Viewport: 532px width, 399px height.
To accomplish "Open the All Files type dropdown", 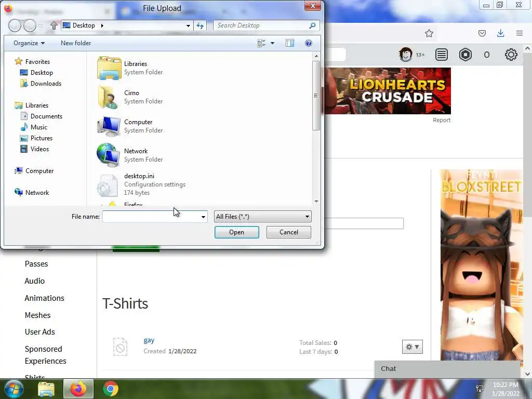I will pyautogui.click(x=262, y=217).
